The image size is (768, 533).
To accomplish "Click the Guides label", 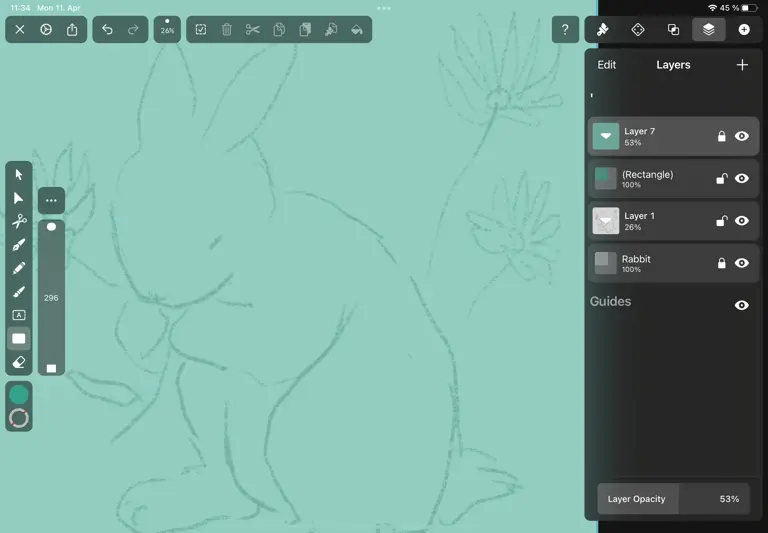I will 610,301.
